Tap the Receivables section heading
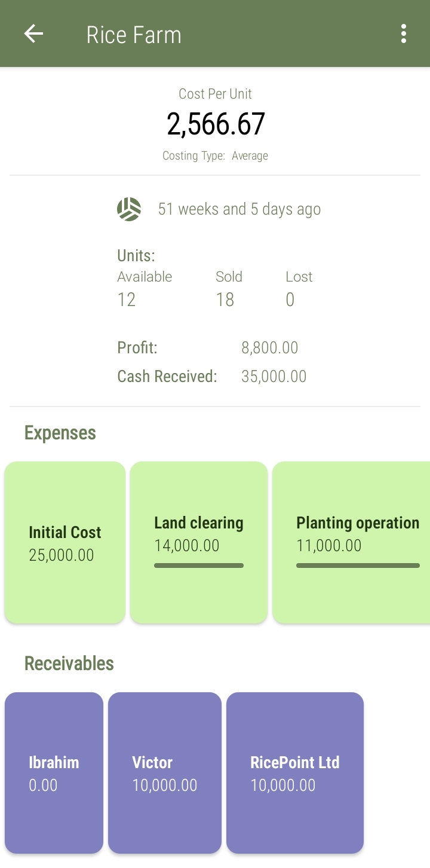This screenshot has height=868, width=430. click(69, 664)
